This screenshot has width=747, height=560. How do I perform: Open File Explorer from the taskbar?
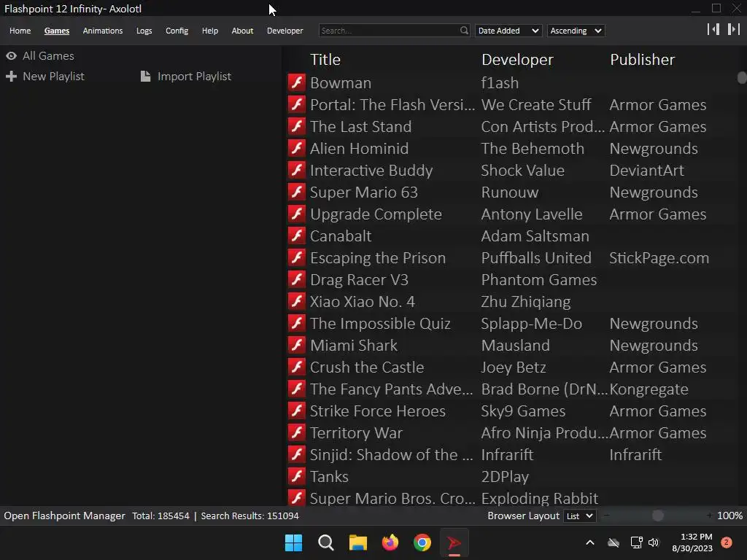(x=357, y=542)
